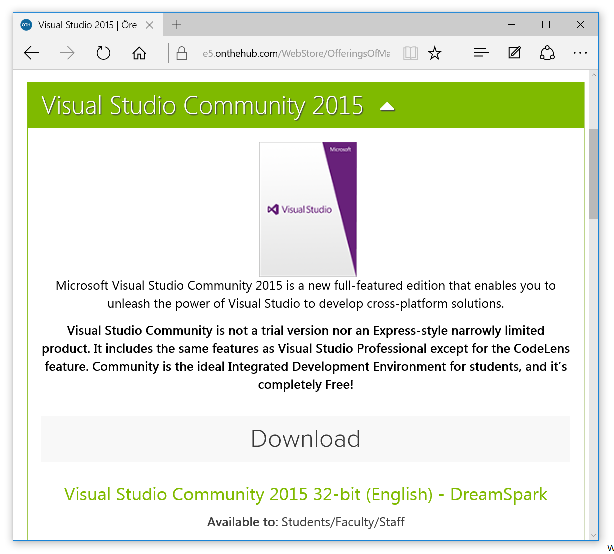Close the browser window
This screenshot has width=614, height=554.
pos(580,25)
